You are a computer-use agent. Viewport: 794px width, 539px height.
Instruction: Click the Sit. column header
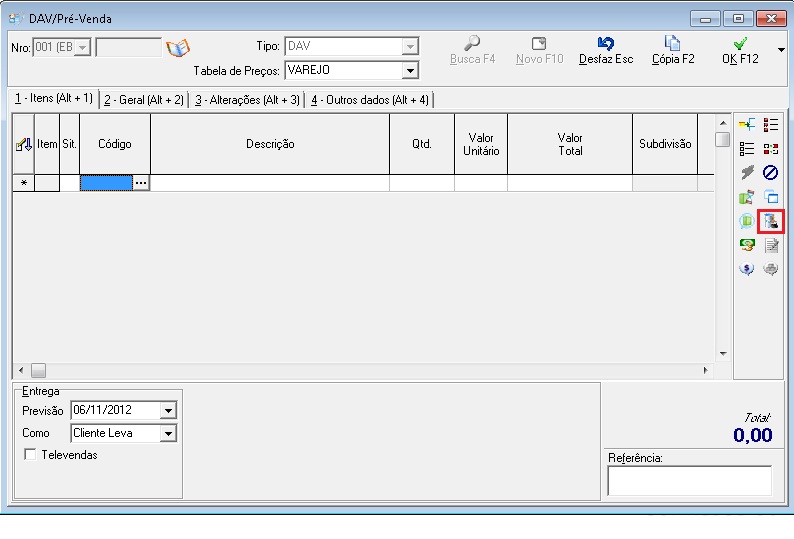(69, 144)
